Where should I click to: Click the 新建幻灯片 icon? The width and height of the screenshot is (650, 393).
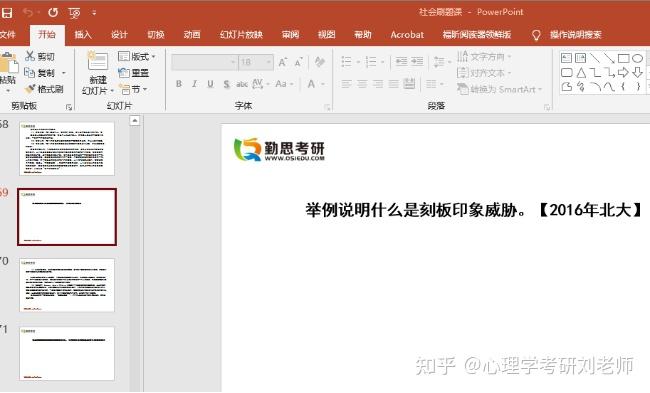point(98,61)
